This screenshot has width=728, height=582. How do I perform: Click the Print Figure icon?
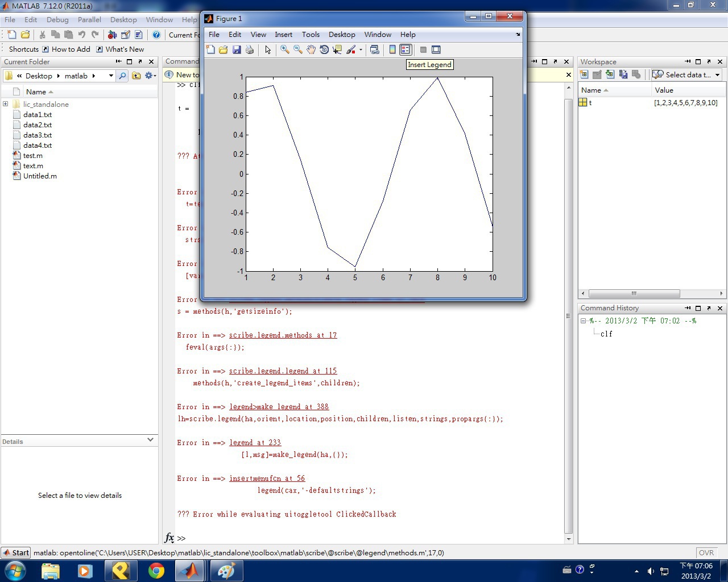[250, 50]
